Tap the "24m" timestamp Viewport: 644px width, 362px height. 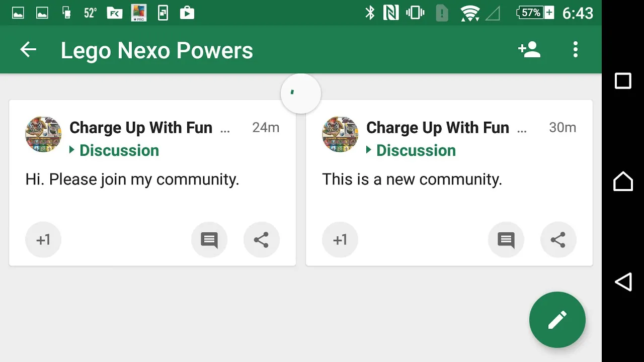pos(266,128)
